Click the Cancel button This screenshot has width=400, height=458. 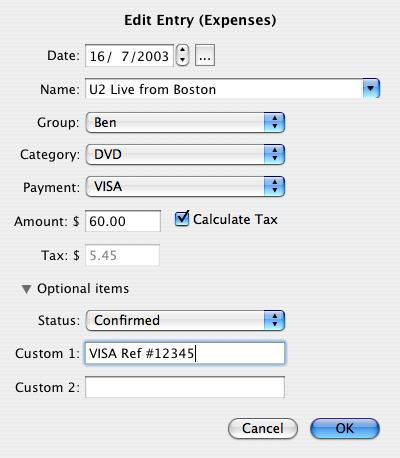263,429
